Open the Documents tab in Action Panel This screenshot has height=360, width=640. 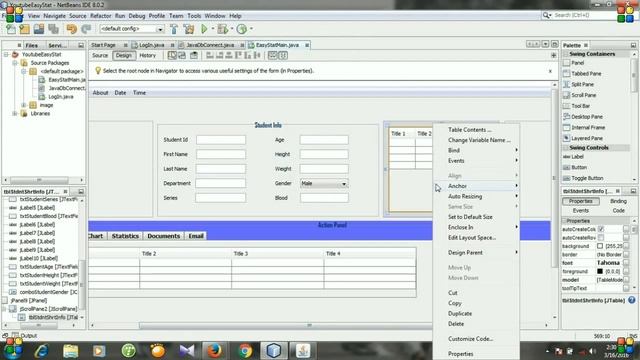(x=163, y=236)
